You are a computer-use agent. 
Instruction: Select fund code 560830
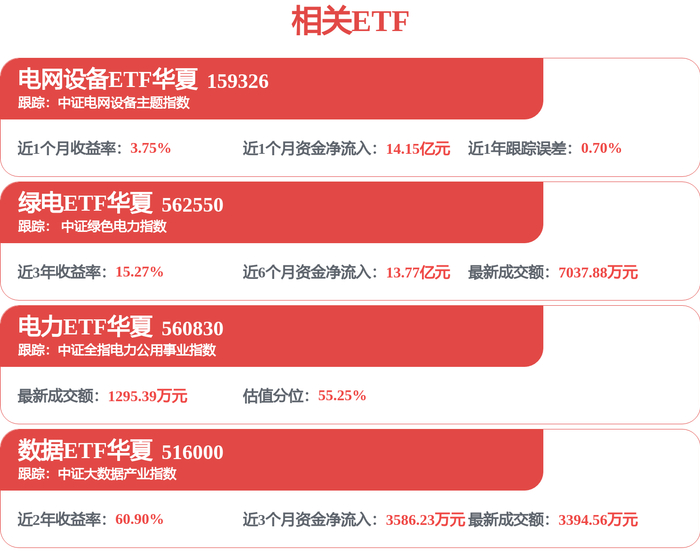click(192, 329)
